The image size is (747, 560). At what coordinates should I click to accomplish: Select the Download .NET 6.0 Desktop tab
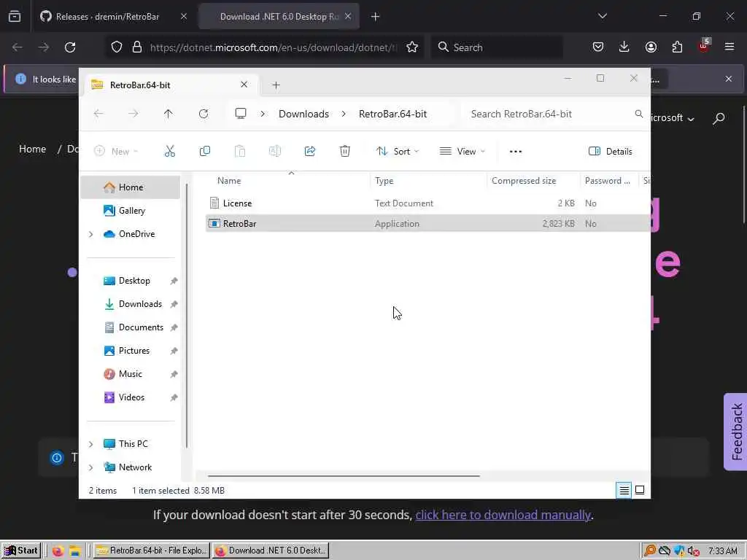point(279,17)
